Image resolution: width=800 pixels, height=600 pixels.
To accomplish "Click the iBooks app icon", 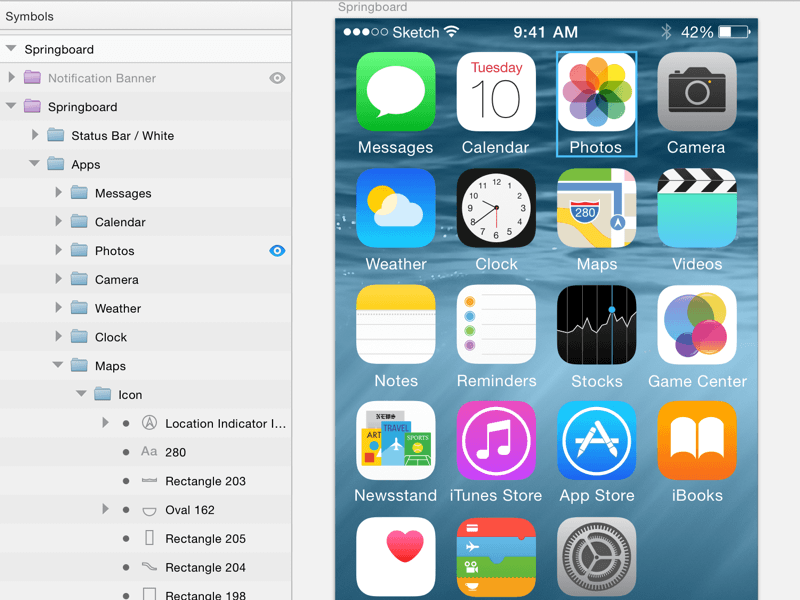I will [x=697, y=440].
